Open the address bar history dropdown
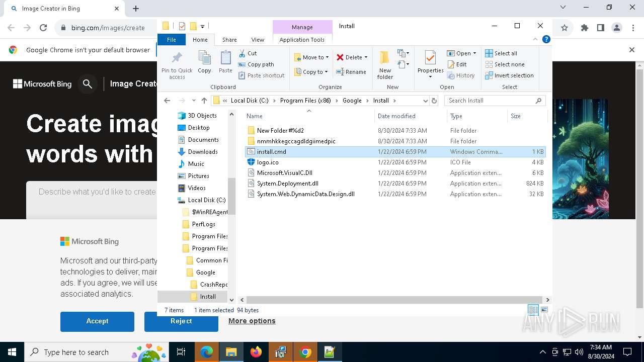Viewport: 644px width, 362px height. coord(425,101)
